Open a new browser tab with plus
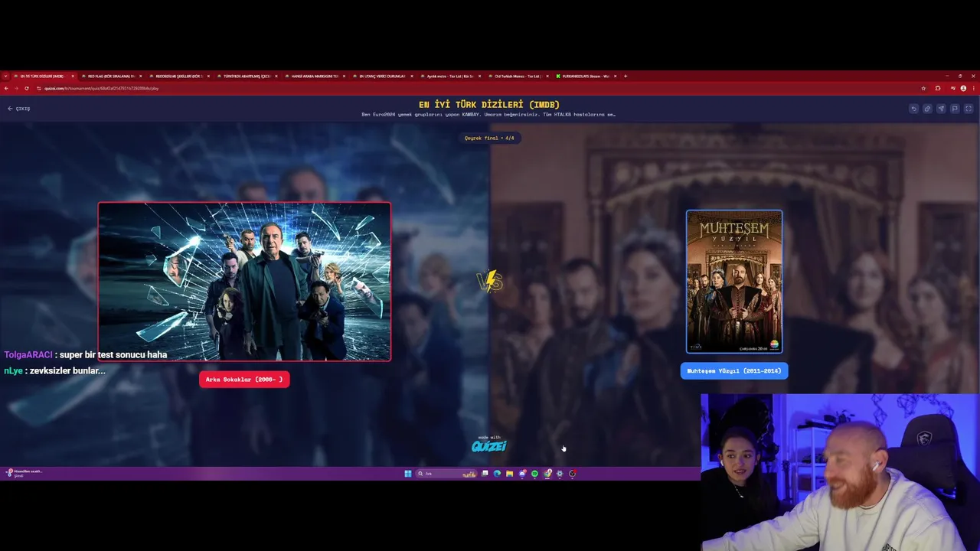The height and width of the screenshot is (551, 980). (626, 77)
